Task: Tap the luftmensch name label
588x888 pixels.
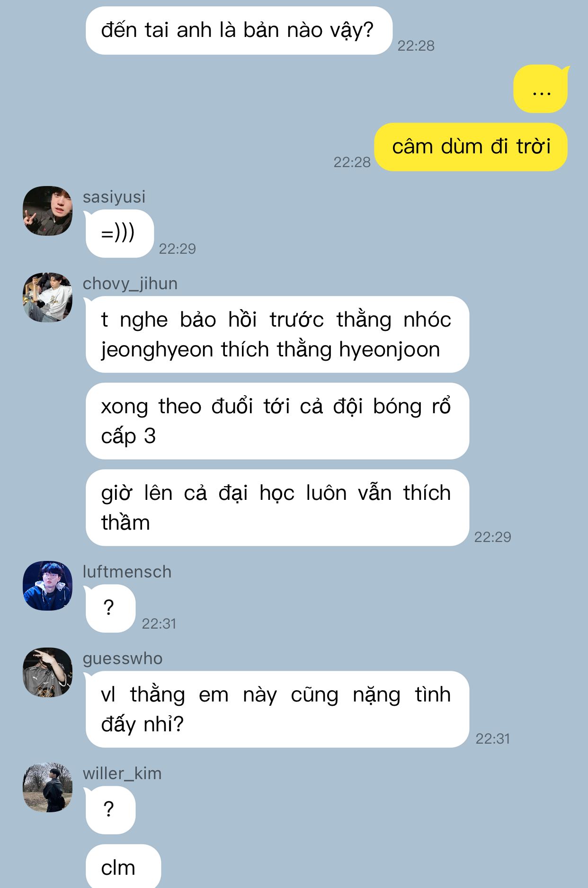Action: [127, 572]
